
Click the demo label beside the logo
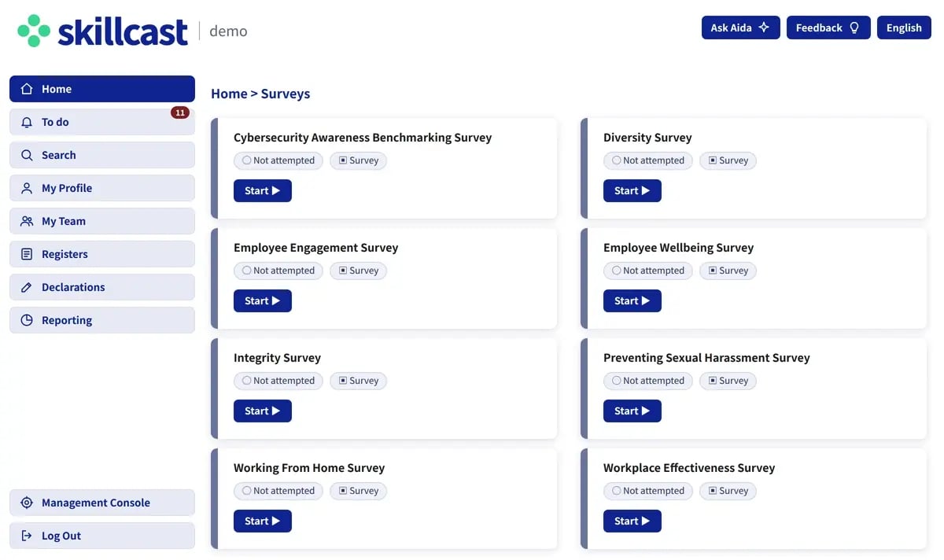(x=228, y=31)
